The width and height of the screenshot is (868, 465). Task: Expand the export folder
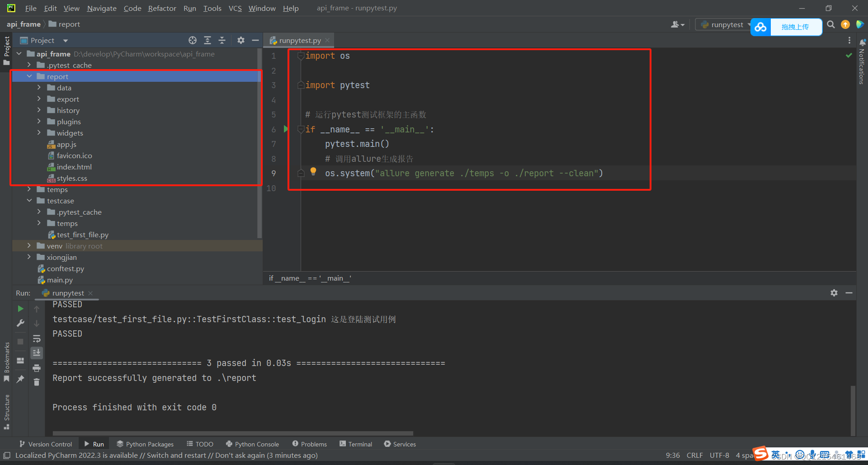[x=39, y=99]
